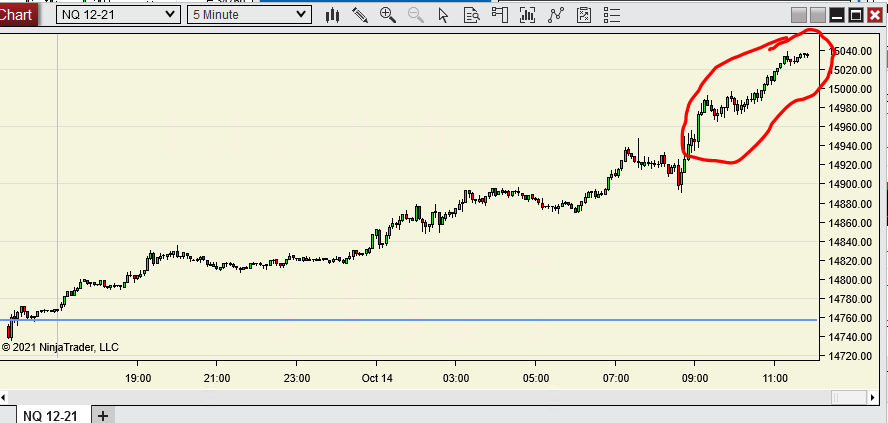Click the 21:00 time axis label

tap(217, 378)
